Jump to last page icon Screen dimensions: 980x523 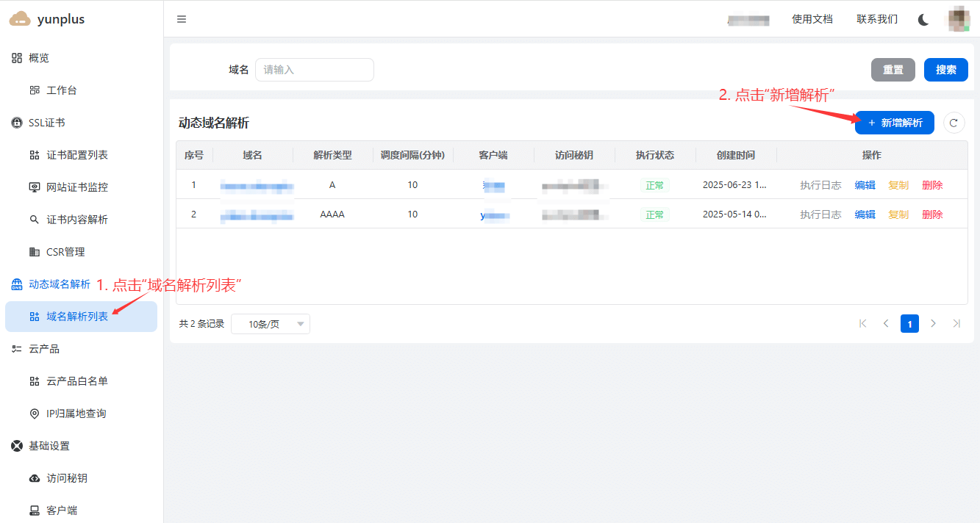[x=956, y=323]
